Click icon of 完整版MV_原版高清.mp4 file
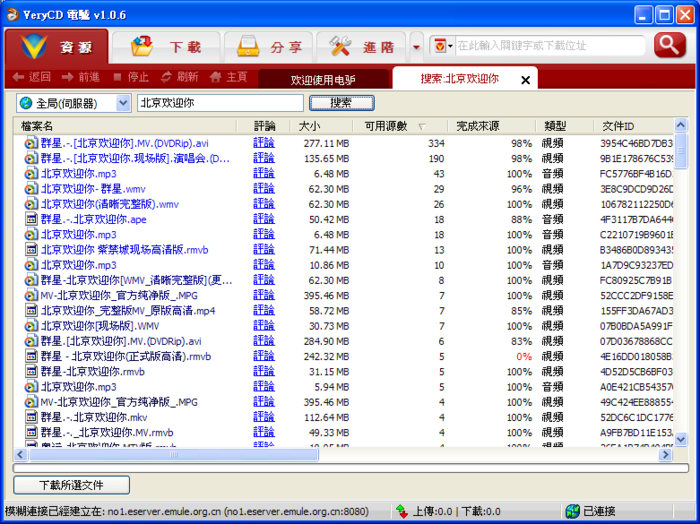Screen dimensions: 700x524 31,311
